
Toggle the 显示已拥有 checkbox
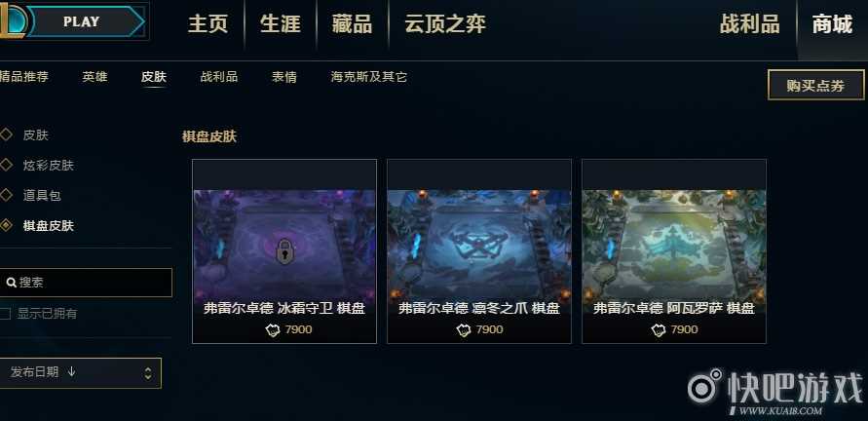coord(5,314)
